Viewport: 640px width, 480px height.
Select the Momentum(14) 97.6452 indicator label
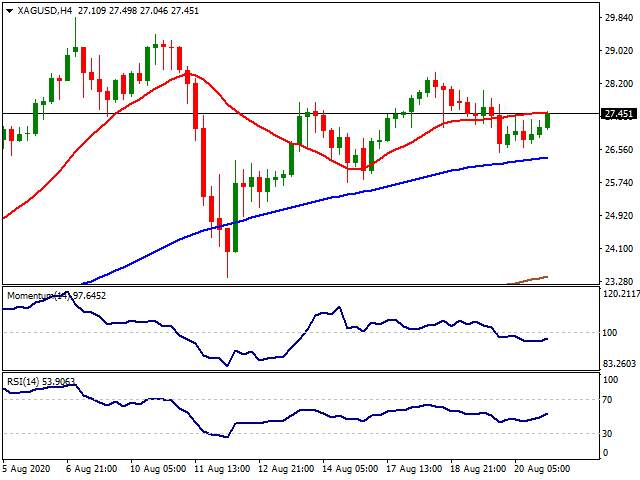pos(56,296)
